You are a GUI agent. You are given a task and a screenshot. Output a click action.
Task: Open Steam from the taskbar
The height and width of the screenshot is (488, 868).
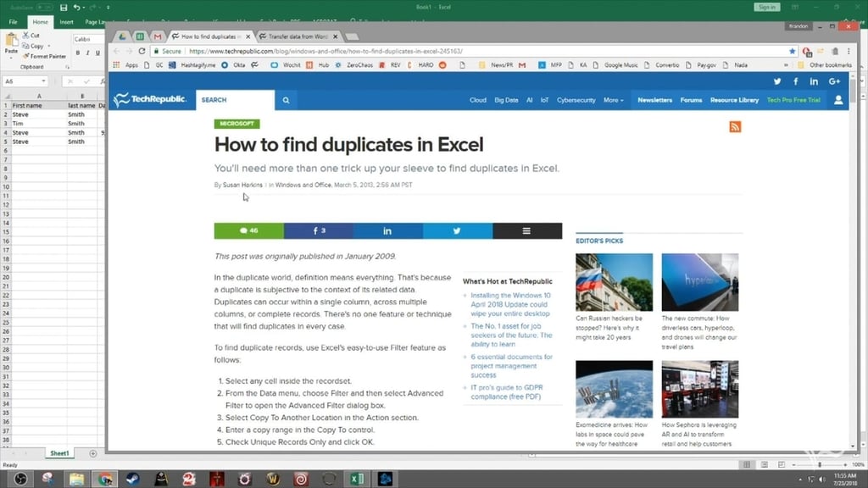(133, 479)
